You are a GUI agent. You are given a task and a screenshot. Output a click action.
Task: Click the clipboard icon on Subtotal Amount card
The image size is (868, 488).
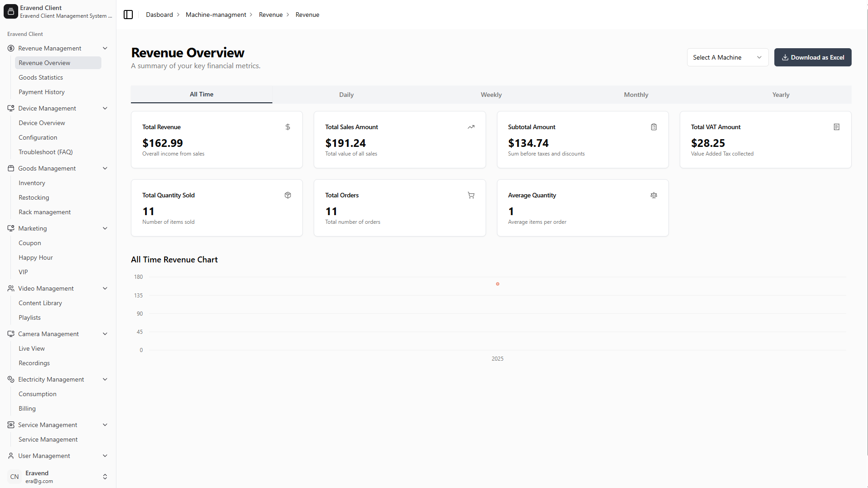(x=654, y=127)
